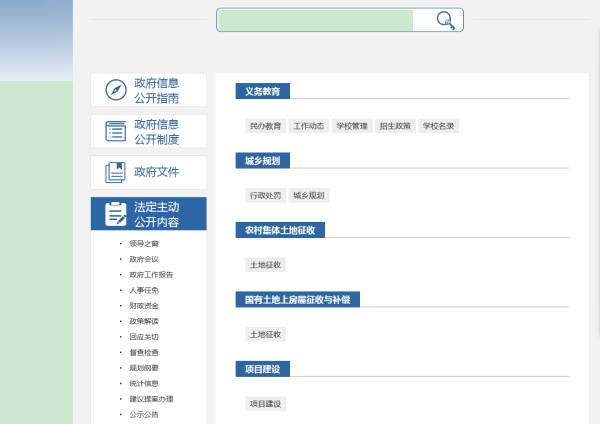Open 统计信息 in the sidebar
600x424 pixels.
coord(144,383)
